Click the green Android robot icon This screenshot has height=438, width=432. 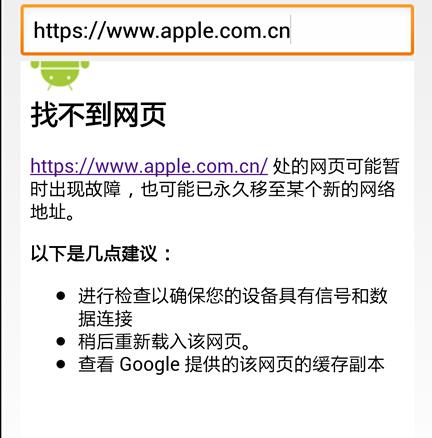click(x=60, y=75)
